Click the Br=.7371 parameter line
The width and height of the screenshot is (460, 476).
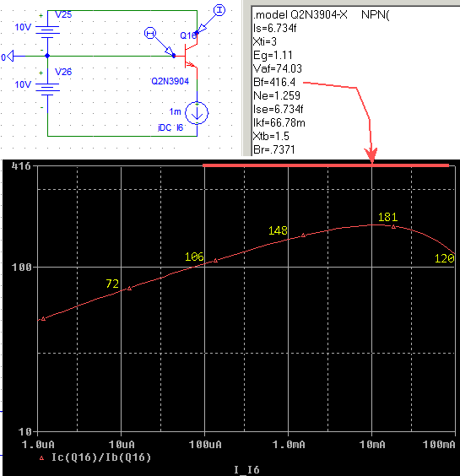click(x=273, y=149)
